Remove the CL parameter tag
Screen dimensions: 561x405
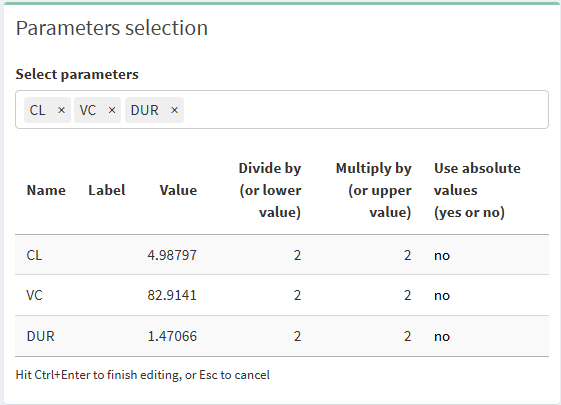(62, 110)
